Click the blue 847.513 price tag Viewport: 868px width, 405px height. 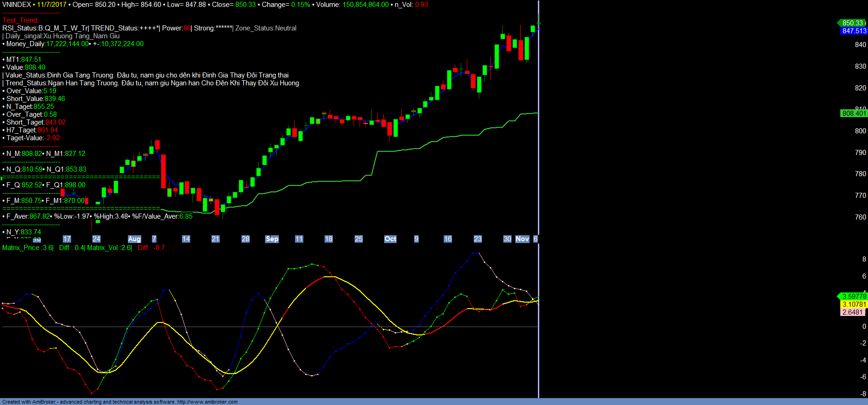coord(854,31)
